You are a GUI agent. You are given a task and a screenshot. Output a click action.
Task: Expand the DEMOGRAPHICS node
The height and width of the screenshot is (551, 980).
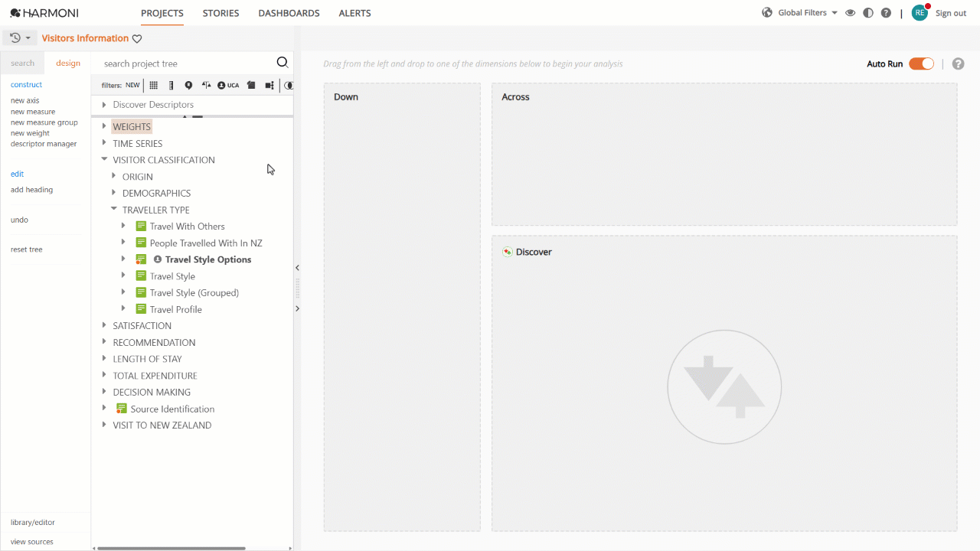(x=114, y=193)
